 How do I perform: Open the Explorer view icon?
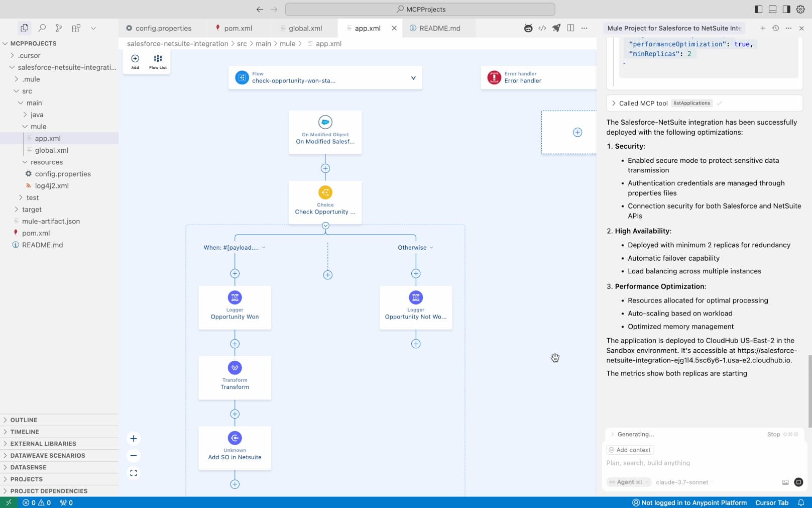pyautogui.click(x=24, y=28)
